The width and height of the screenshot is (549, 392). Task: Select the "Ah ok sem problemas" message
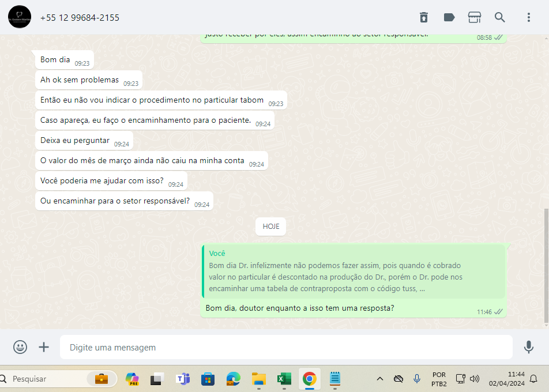pos(89,80)
